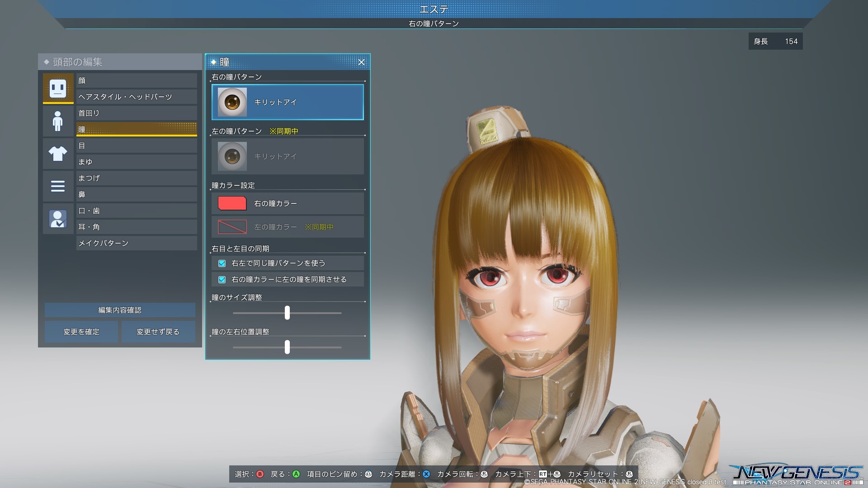The width and height of the screenshot is (868, 488).
Task: Open the costume T-shirt icon category
Action: (58, 154)
